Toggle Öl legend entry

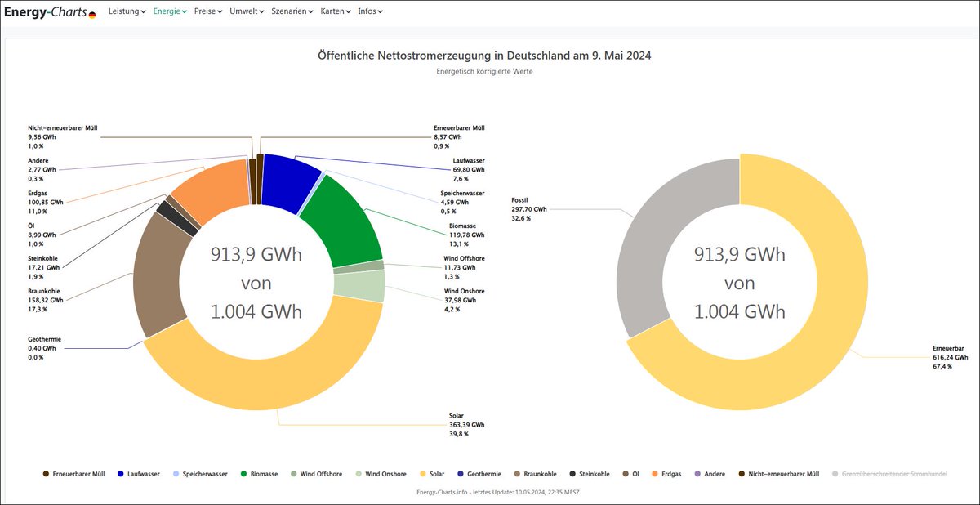point(631,474)
